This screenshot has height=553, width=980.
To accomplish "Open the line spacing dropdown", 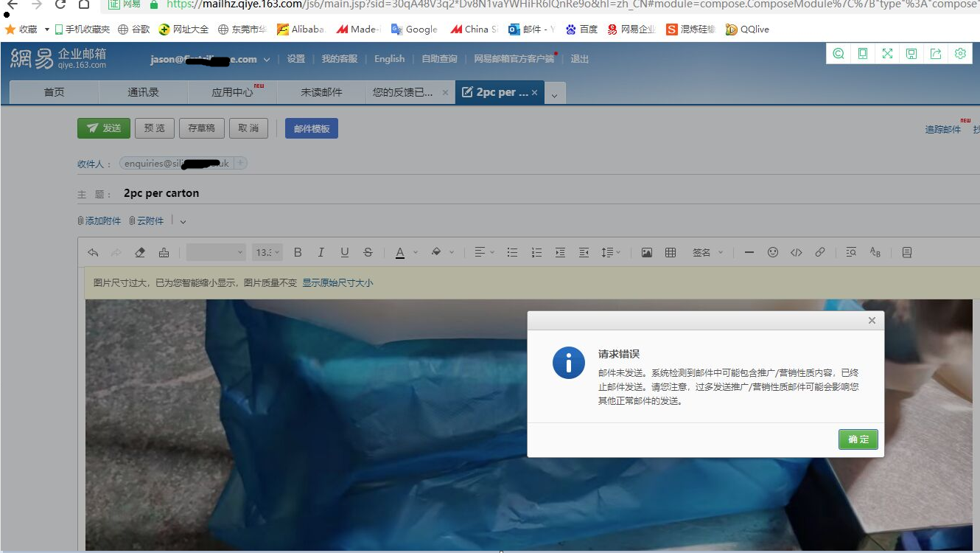I will pyautogui.click(x=611, y=252).
